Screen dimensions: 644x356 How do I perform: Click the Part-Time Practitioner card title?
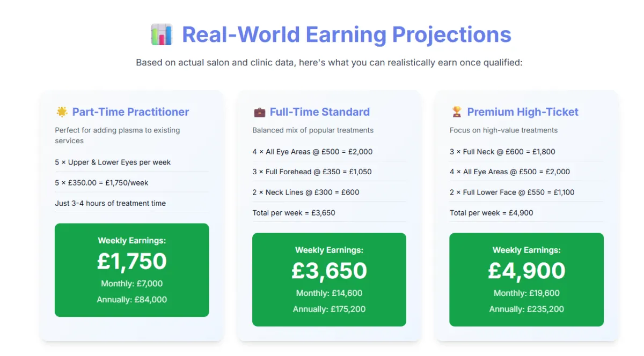click(130, 112)
